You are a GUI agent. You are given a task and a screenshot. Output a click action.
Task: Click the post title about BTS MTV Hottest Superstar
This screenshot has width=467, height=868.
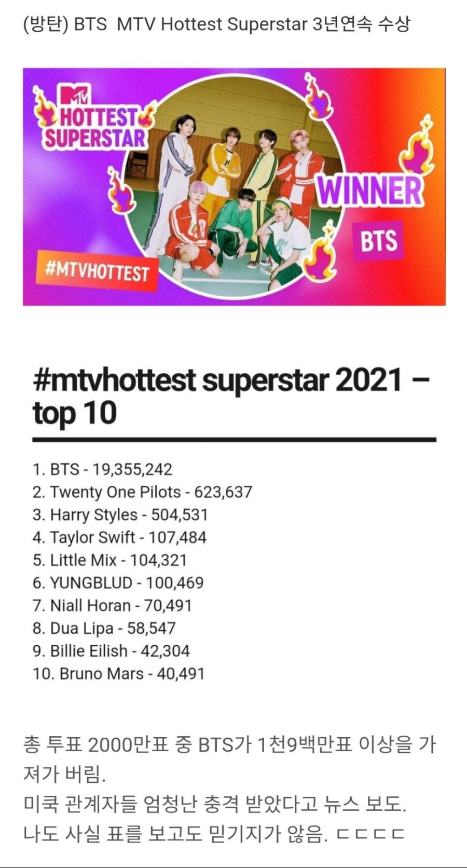(217, 24)
